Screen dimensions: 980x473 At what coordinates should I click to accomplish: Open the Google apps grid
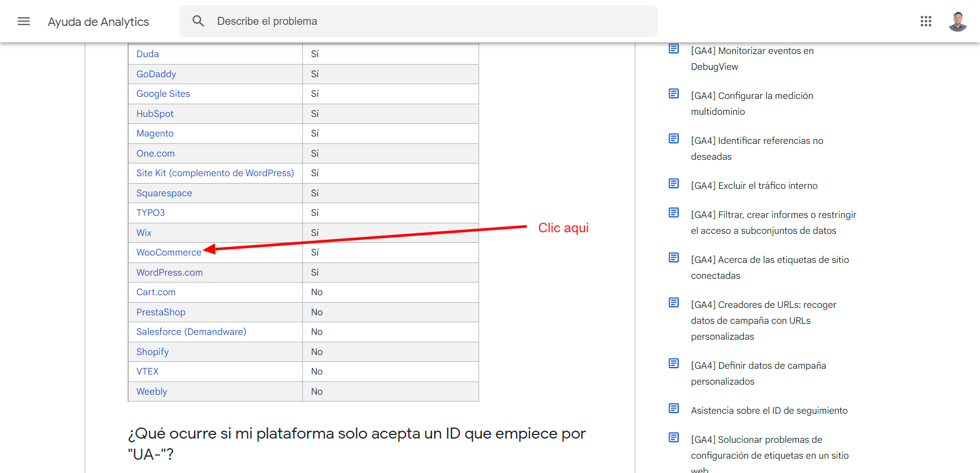pos(926,21)
